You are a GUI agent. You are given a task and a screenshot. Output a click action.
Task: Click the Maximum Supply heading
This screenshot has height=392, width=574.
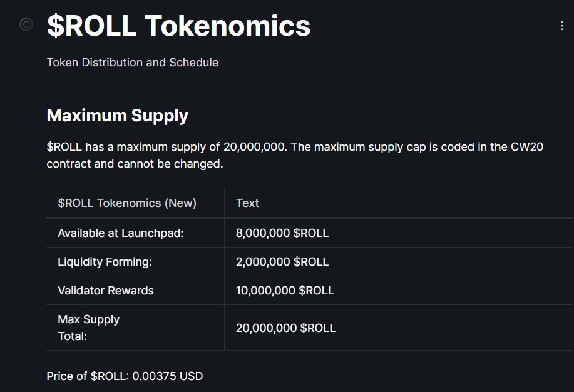click(118, 116)
